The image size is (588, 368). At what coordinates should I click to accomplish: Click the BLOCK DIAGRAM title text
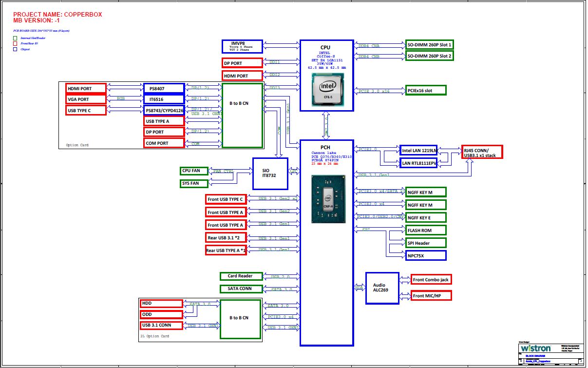click(x=534, y=356)
